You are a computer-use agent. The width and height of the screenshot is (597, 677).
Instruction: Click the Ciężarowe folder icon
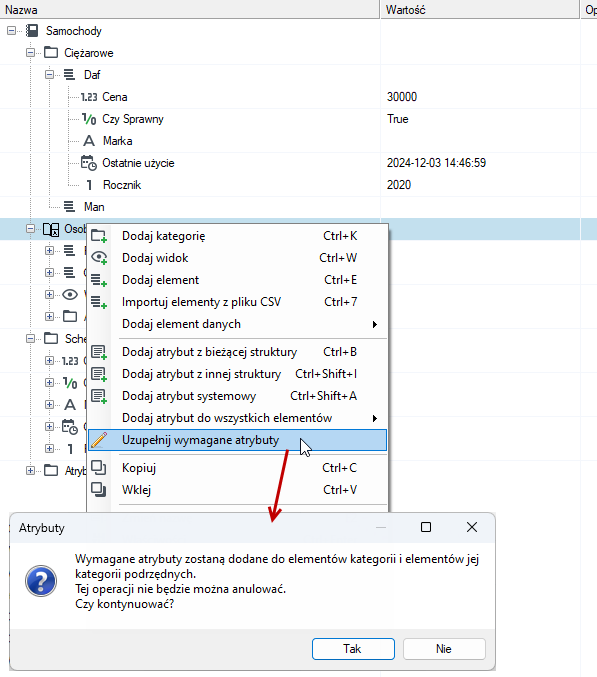point(51,53)
